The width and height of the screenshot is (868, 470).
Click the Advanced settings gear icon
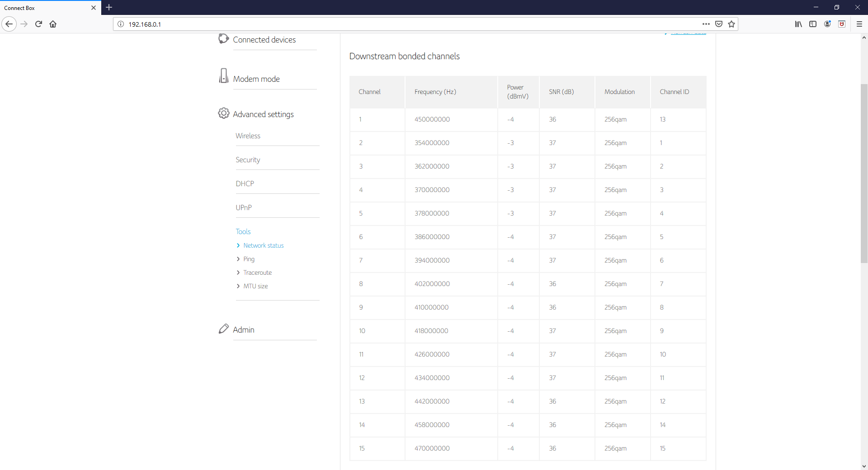pos(224,113)
